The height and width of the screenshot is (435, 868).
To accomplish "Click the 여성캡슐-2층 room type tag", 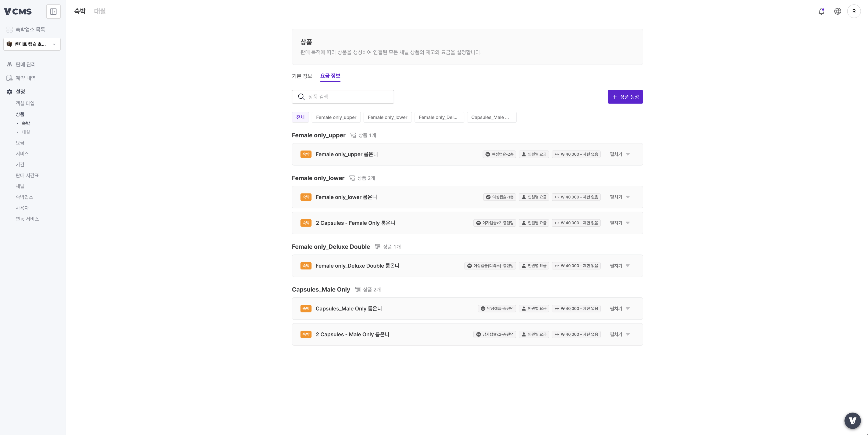I will tap(499, 154).
